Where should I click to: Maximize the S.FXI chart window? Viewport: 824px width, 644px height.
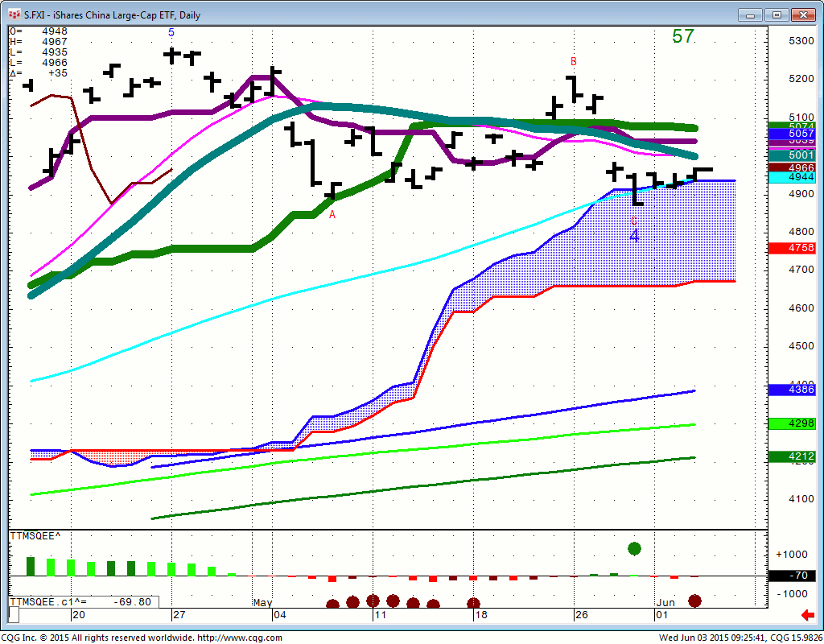pos(777,14)
